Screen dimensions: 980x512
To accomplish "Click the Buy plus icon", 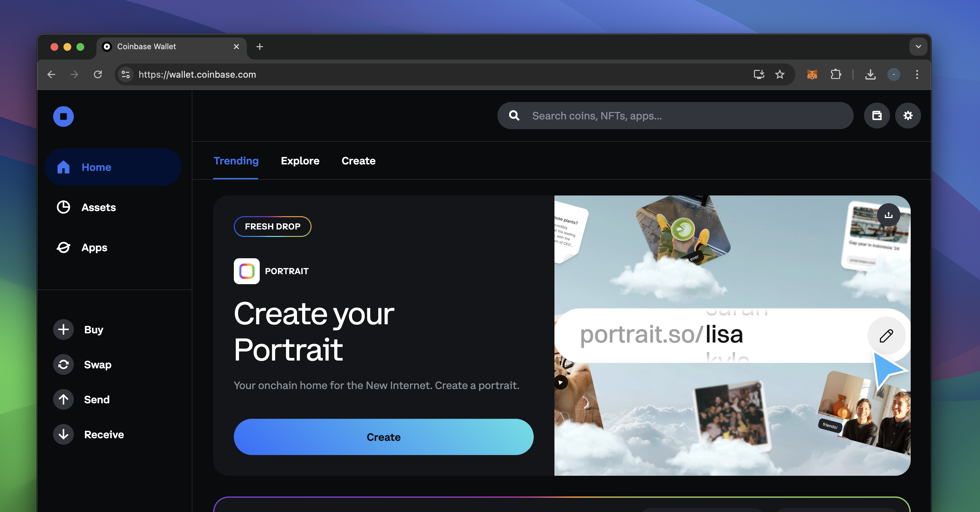I will pos(63,329).
